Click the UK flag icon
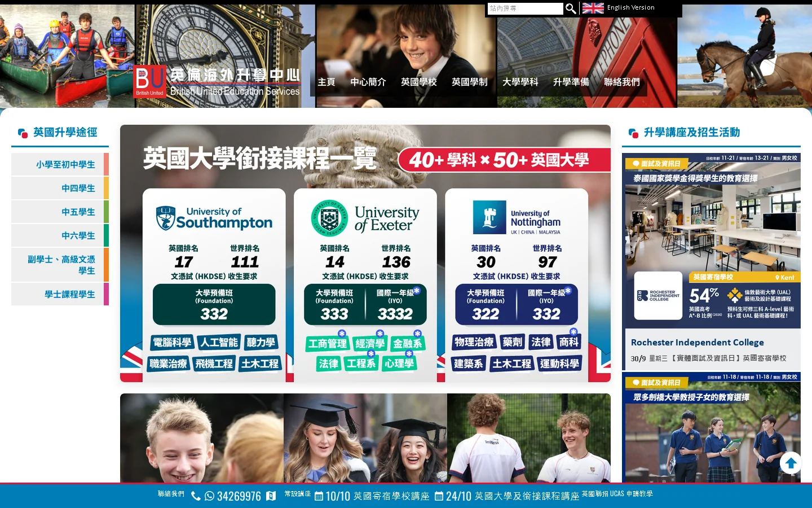 pos(593,8)
